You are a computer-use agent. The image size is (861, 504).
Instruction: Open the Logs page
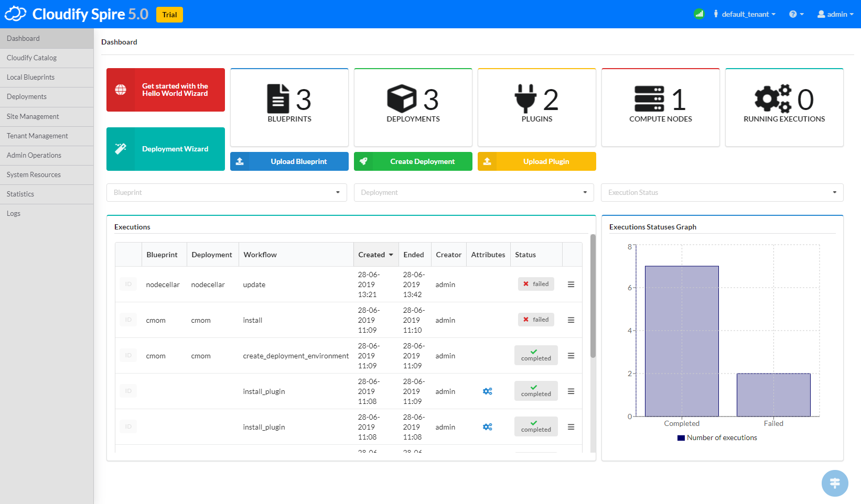(x=47, y=213)
